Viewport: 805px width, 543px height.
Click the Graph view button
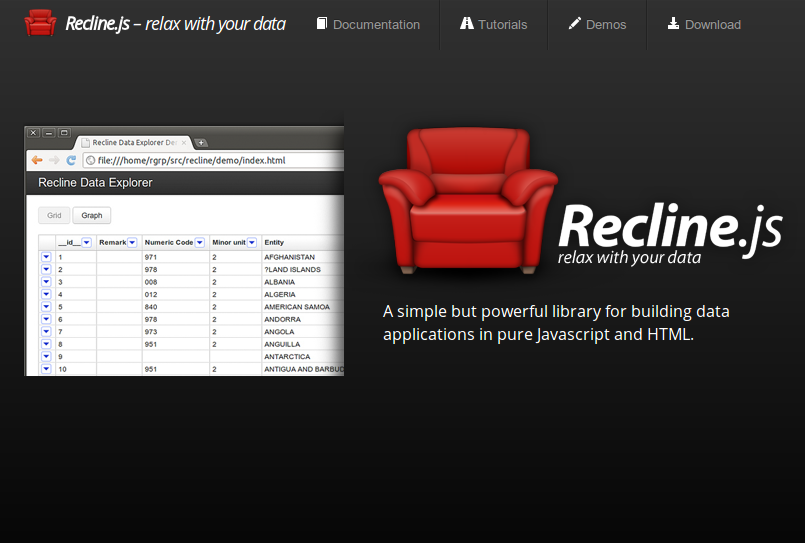coord(91,216)
